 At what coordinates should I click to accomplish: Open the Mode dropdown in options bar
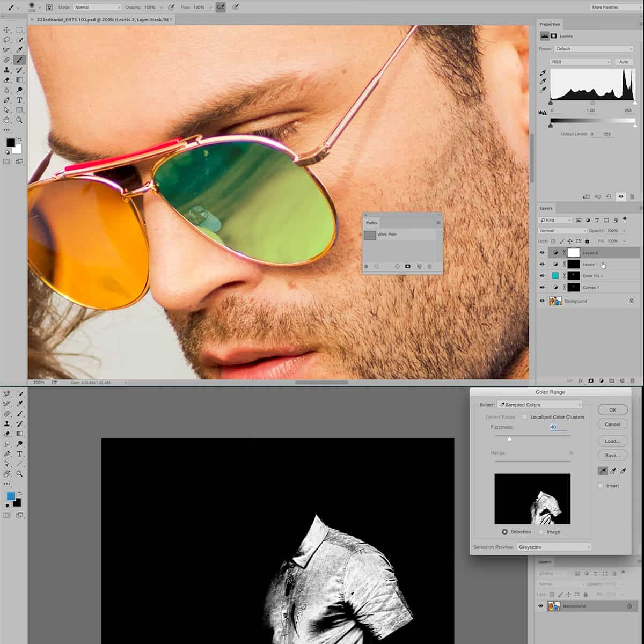pyautogui.click(x=97, y=7)
